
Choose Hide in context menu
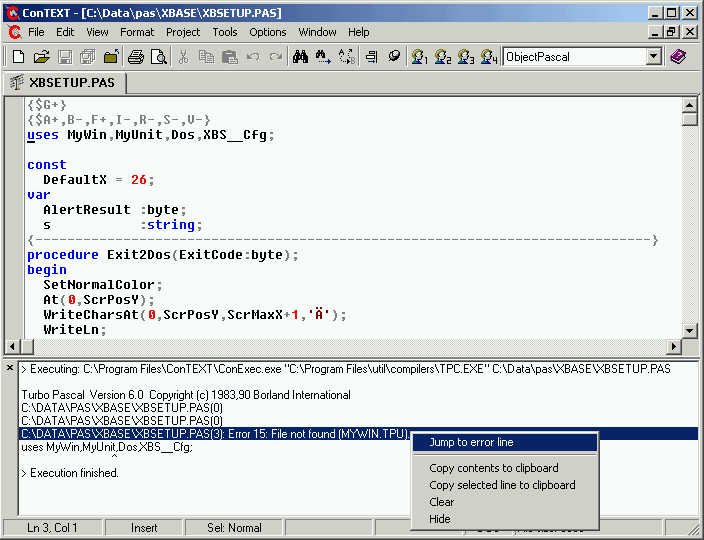tap(505, 519)
